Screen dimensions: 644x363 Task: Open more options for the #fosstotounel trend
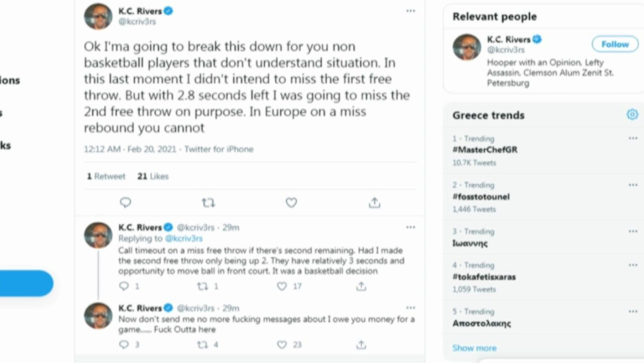[633, 184]
